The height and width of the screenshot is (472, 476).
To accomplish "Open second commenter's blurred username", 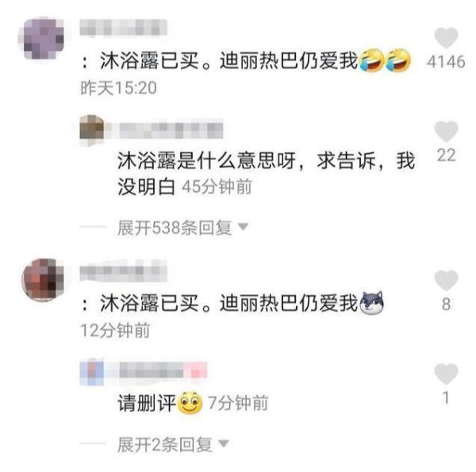I will 123,271.
